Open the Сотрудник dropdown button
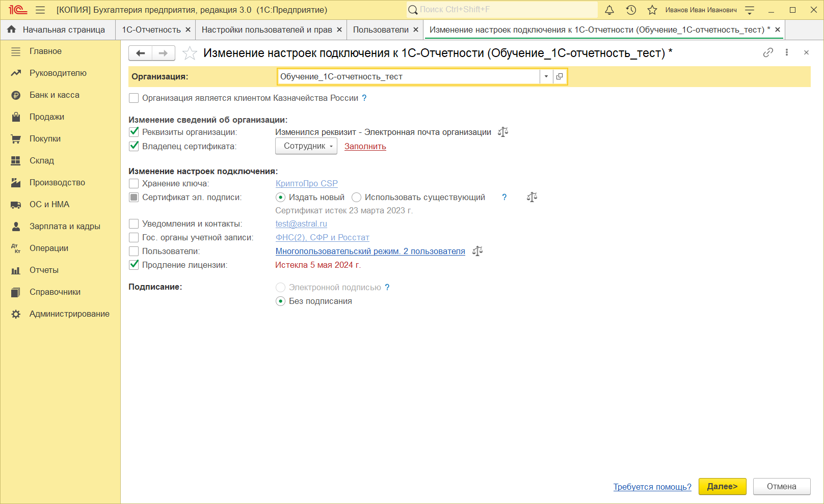Viewport: 824px width, 504px height. (306, 146)
